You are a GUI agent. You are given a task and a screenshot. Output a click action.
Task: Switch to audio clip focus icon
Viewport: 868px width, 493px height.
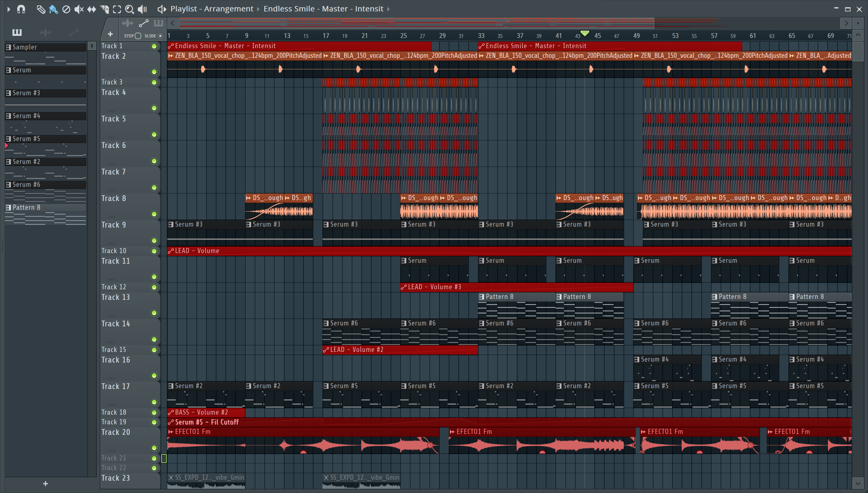click(x=127, y=24)
